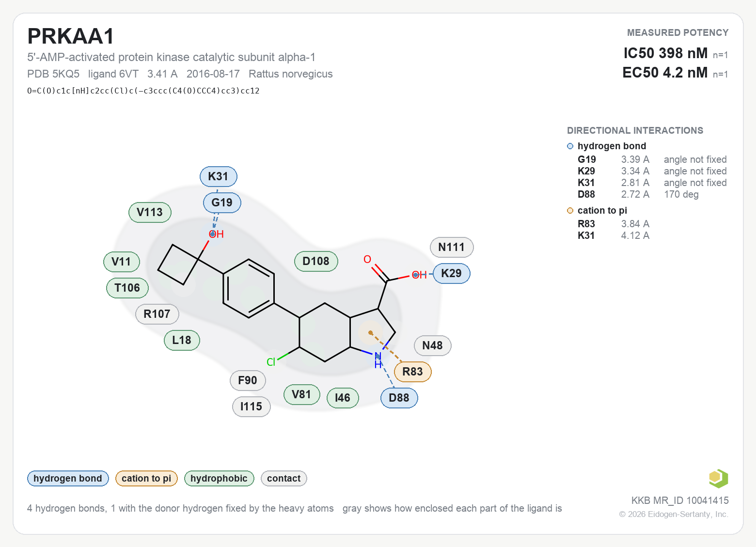
Task: Pick the N111 contact residue label
Action: point(452,248)
